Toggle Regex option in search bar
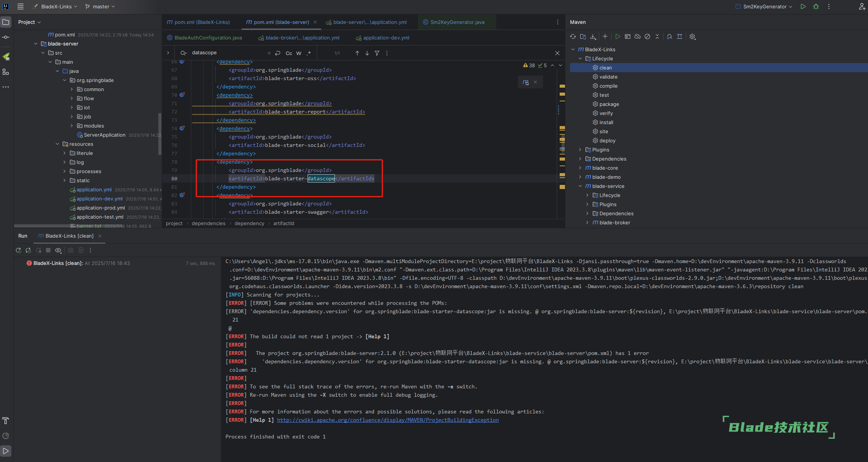 click(309, 53)
